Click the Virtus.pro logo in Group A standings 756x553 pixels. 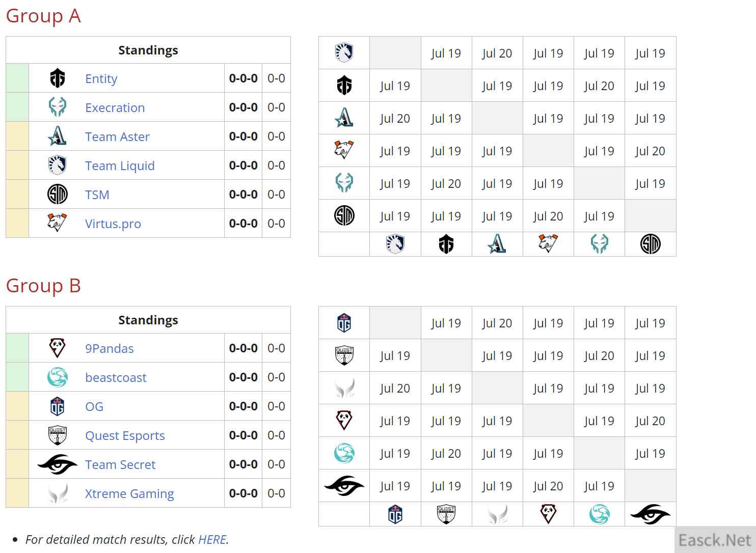coord(57,223)
